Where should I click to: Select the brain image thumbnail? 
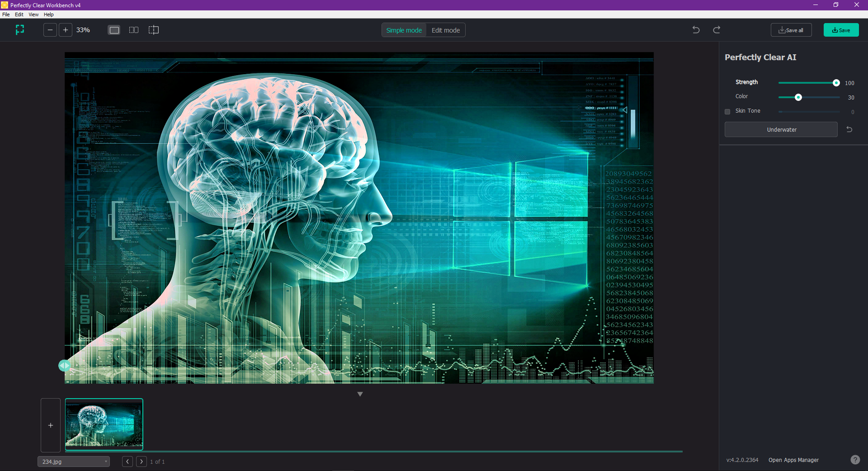click(104, 424)
